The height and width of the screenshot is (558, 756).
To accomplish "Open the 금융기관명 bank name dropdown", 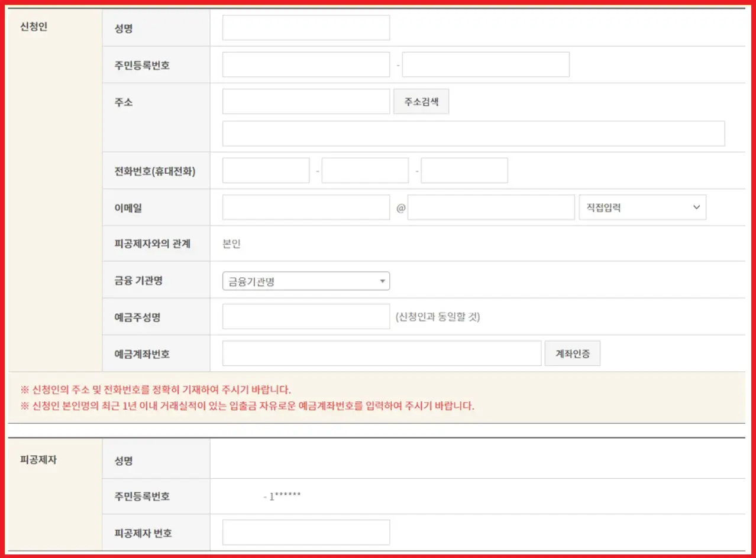I will coord(305,281).
